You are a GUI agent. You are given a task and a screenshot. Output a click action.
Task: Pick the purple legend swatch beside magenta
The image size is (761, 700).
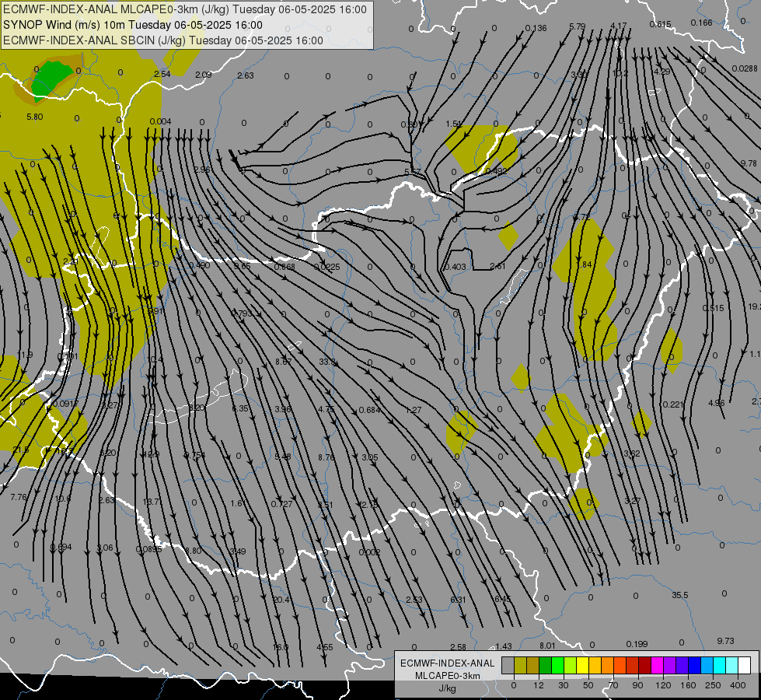tap(670, 665)
